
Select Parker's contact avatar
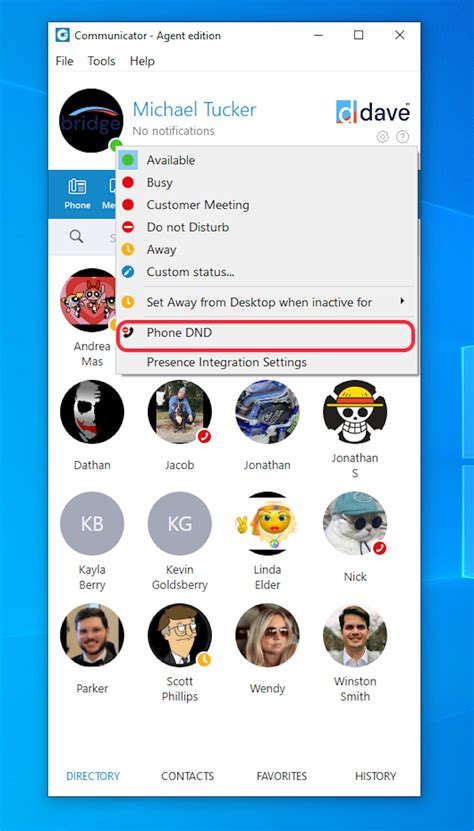pos(92,635)
